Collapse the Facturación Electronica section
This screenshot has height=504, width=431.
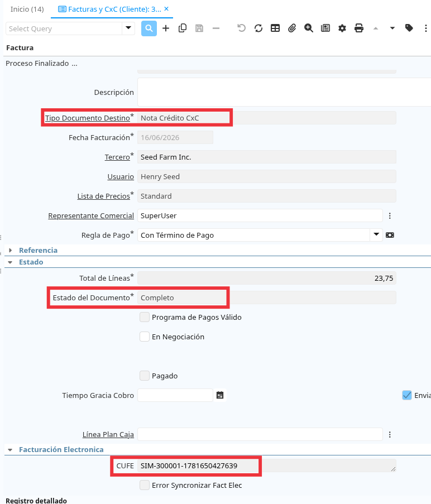(10, 450)
